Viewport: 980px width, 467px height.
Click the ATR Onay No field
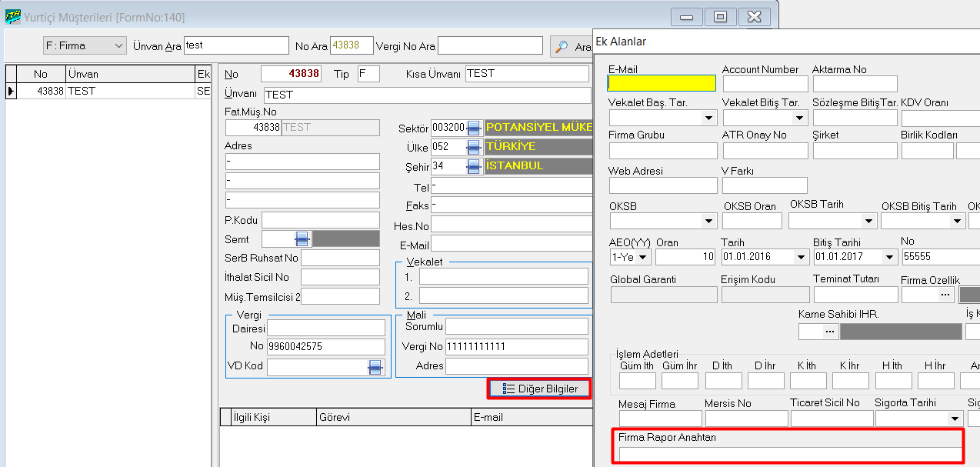(765, 151)
